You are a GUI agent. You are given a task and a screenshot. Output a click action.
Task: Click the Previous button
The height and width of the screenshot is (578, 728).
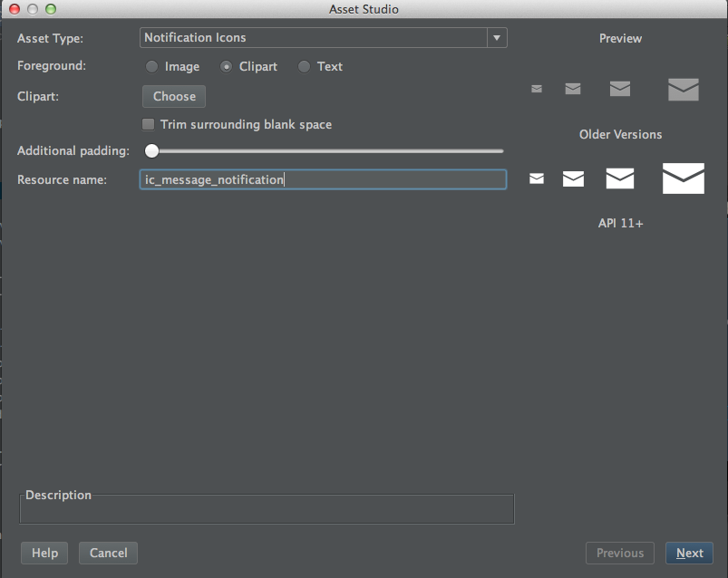[620, 553]
